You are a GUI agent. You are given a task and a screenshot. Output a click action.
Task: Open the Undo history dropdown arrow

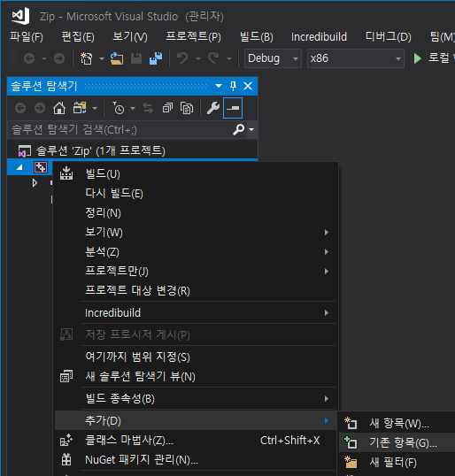click(x=198, y=58)
